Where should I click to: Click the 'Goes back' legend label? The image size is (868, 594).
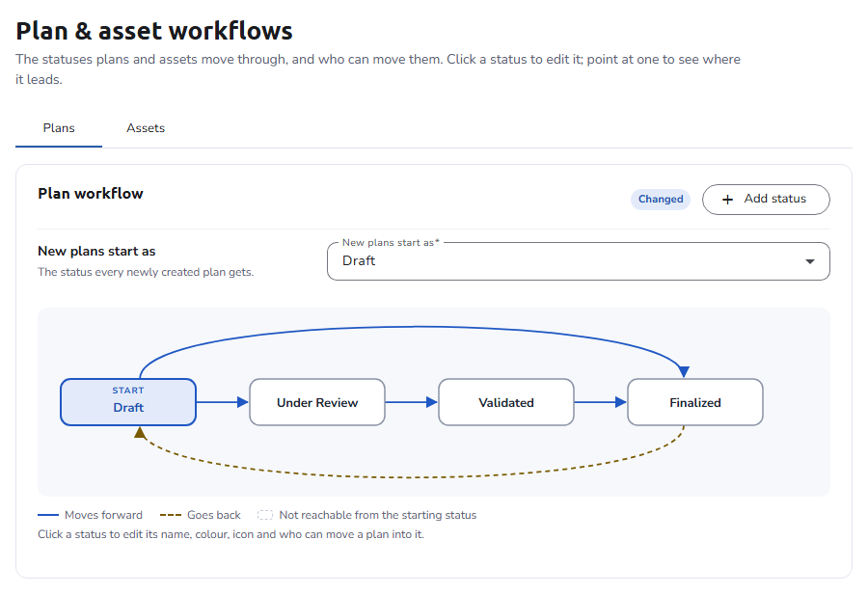click(214, 515)
